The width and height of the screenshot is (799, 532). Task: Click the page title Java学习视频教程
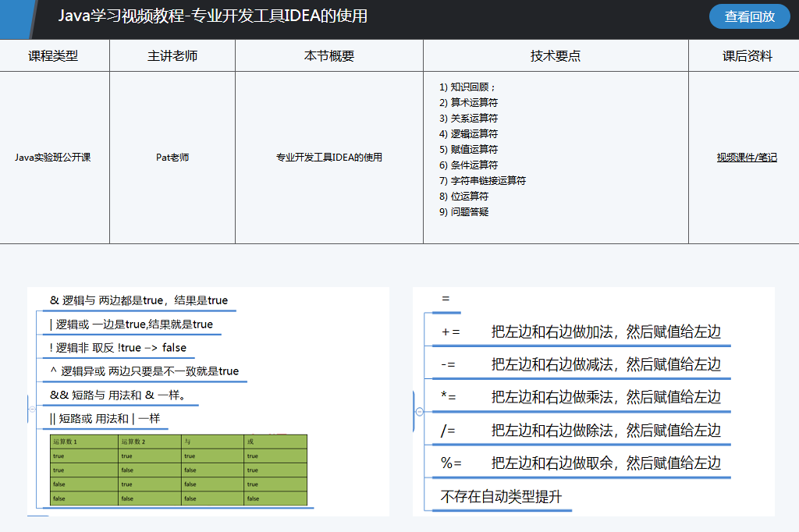point(212,16)
